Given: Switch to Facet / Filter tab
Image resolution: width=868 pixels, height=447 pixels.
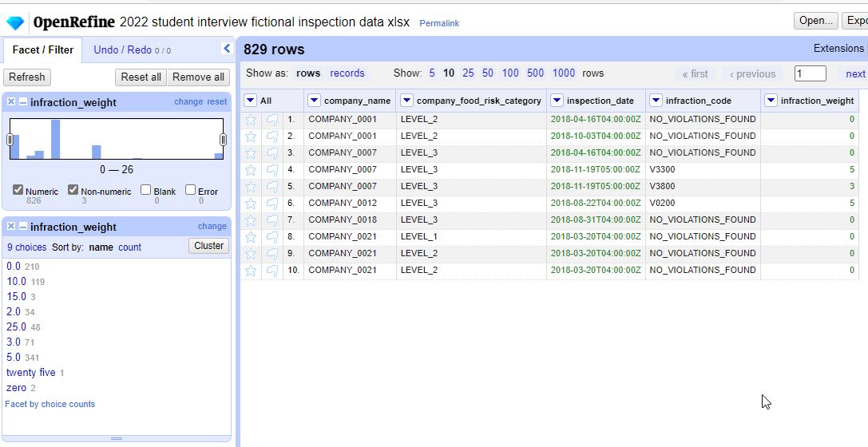Looking at the screenshot, I should pyautogui.click(x=42, y=49).
